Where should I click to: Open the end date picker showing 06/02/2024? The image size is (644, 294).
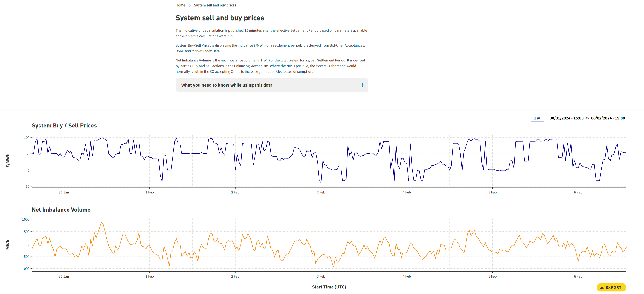608,118
